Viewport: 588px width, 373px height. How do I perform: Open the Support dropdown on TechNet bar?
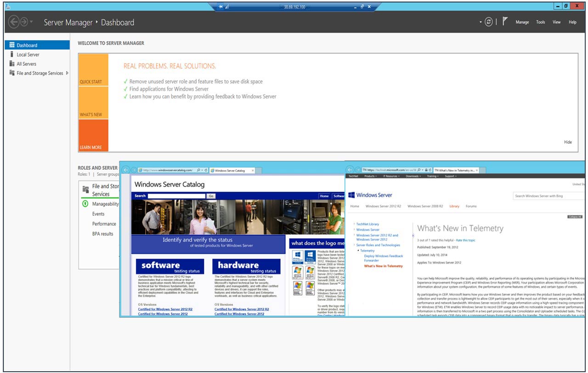click(450, 176)
